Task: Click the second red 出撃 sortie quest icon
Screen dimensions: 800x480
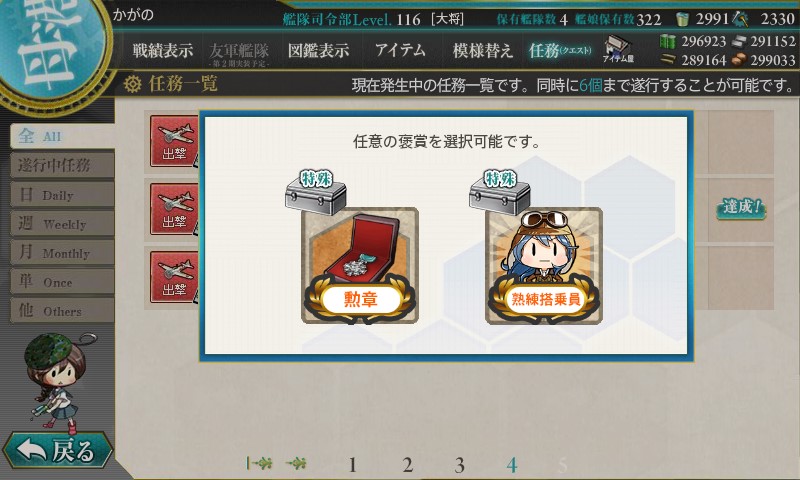Action: click(x=174, y=209)
